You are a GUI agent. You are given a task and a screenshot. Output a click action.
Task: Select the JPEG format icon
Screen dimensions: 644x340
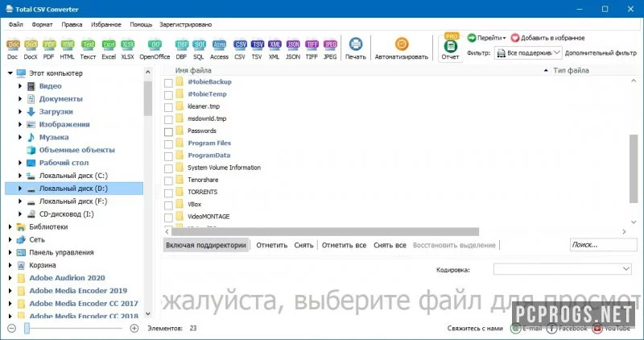click(x=330, y=49)
